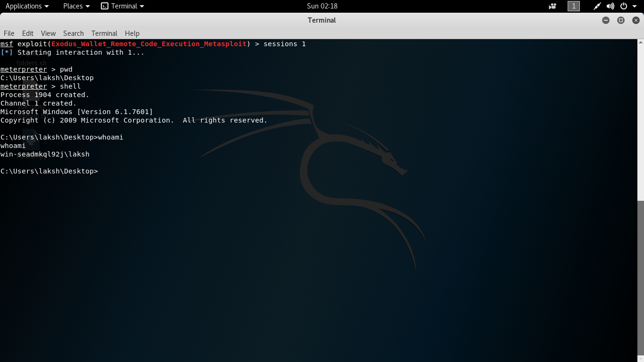Click the 'Copyright (c) 2009 Microsoft Corporation' line
644x362 pixels.
[x=134, y=120]
